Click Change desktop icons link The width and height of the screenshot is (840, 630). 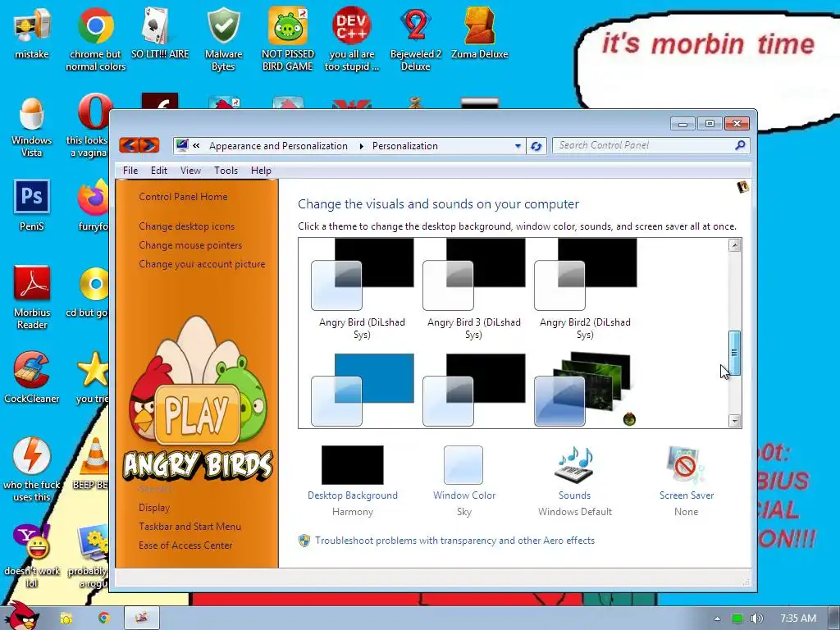click(186, 226)
